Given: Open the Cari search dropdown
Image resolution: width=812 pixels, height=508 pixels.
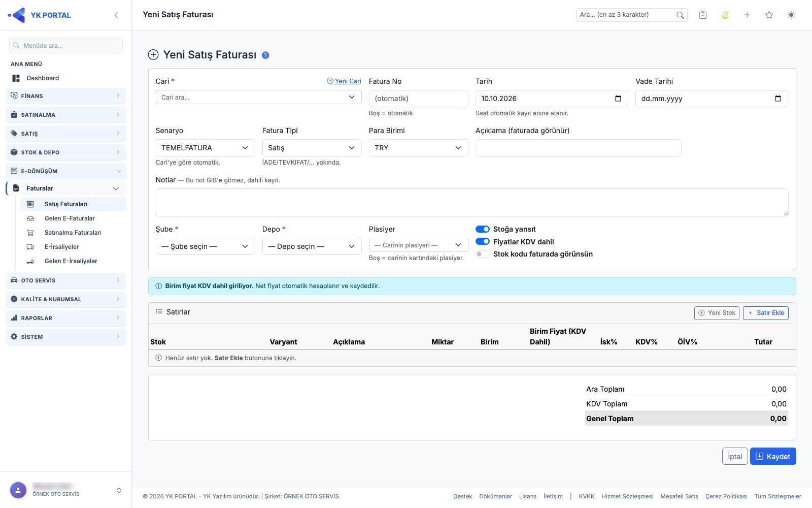Looking at the screenshot, I should click(x=258, y=97).
